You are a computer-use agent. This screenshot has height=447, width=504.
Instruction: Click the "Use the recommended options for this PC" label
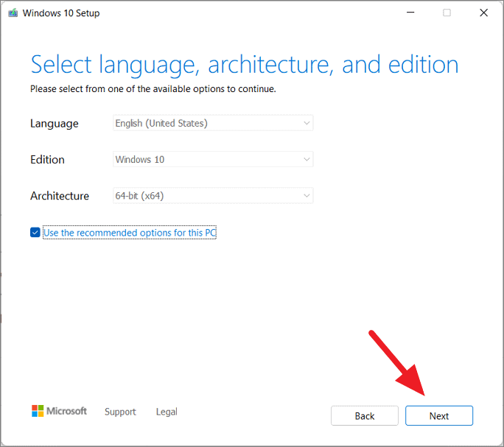[130, 233]
